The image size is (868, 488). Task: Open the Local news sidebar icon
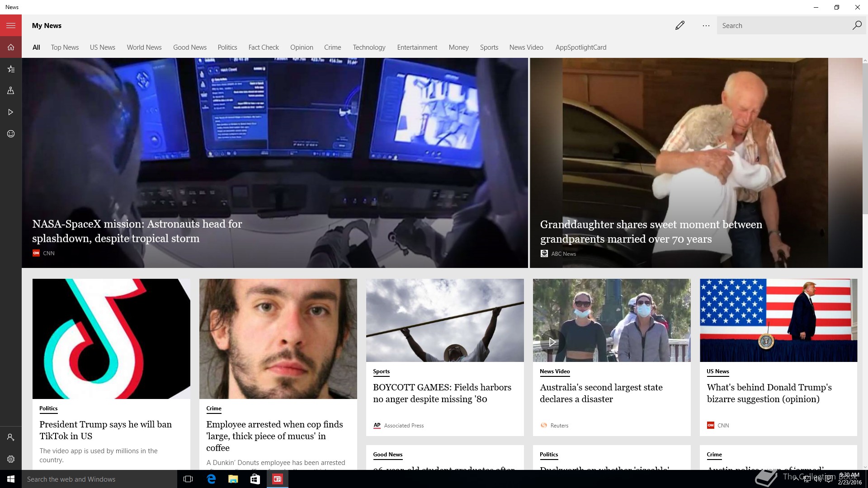11,90
